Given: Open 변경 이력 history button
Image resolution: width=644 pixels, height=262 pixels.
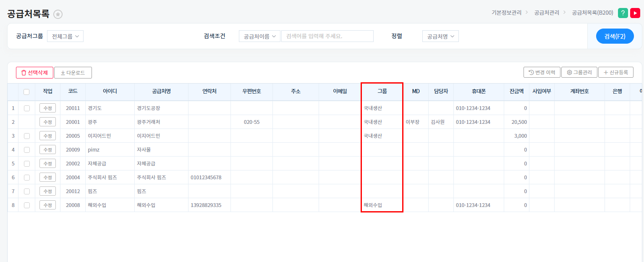Looking at the screenshot, I should [542, 72].
